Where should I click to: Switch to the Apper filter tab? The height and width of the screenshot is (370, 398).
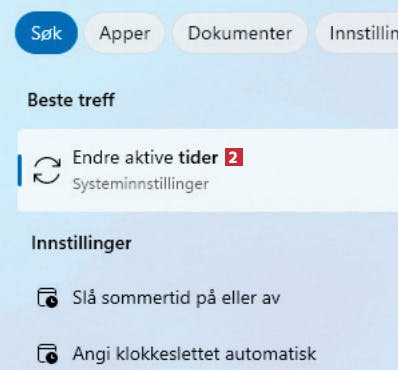124,33
